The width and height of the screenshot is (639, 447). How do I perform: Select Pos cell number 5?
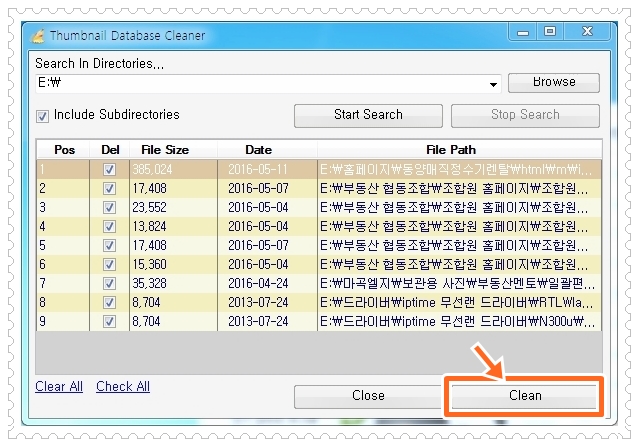point(63,245)
